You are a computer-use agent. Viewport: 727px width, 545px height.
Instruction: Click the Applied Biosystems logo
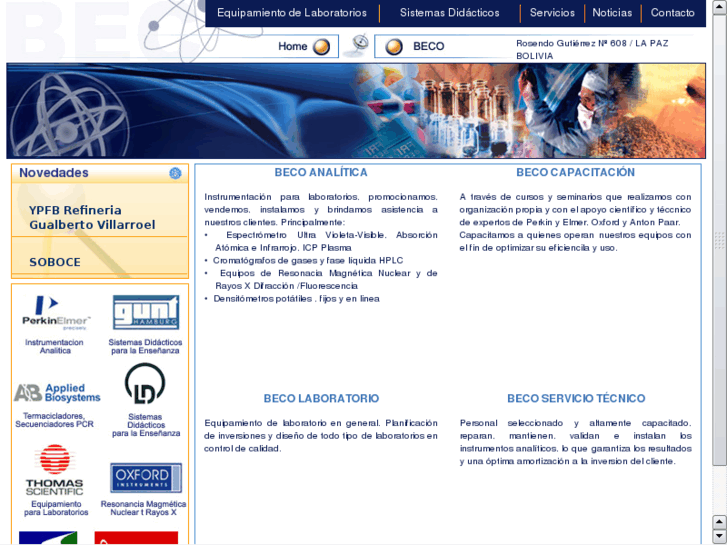click(57, 393)
